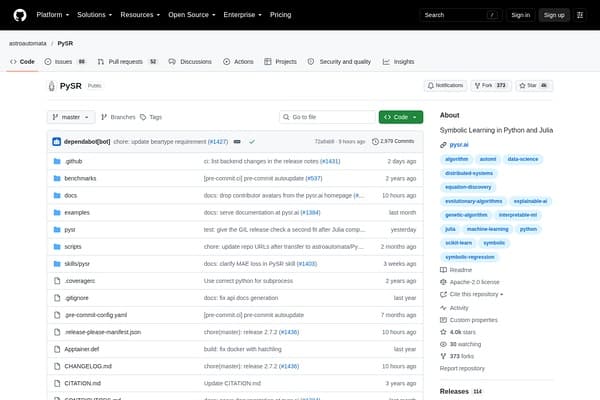The width and height of the screenshot is (600, 400).
Task: Star the PySR repository
Action: pyautogui.click(x=534, y=85)
